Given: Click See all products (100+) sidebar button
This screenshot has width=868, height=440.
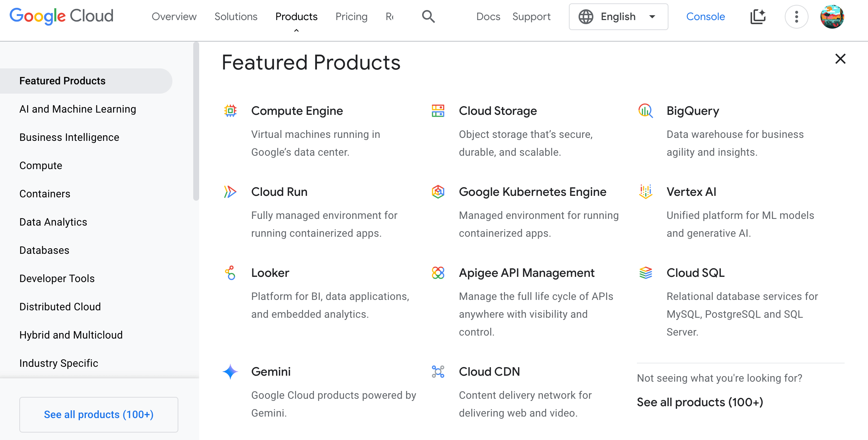Looking at the screenshot, I should (x=99, y=415).
